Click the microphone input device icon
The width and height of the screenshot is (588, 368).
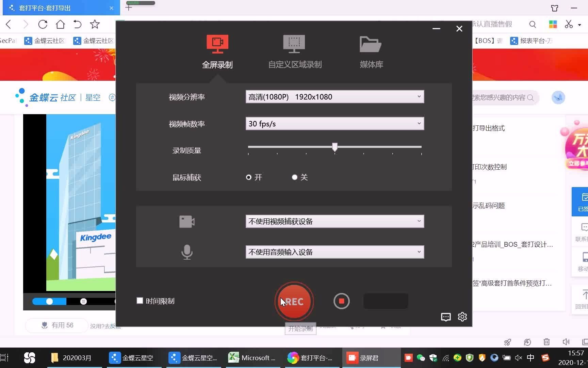(x=187, y=252)
